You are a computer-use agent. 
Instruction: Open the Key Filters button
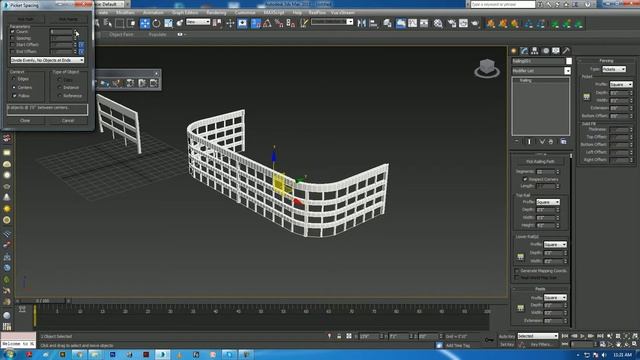(x=542, y=344)
